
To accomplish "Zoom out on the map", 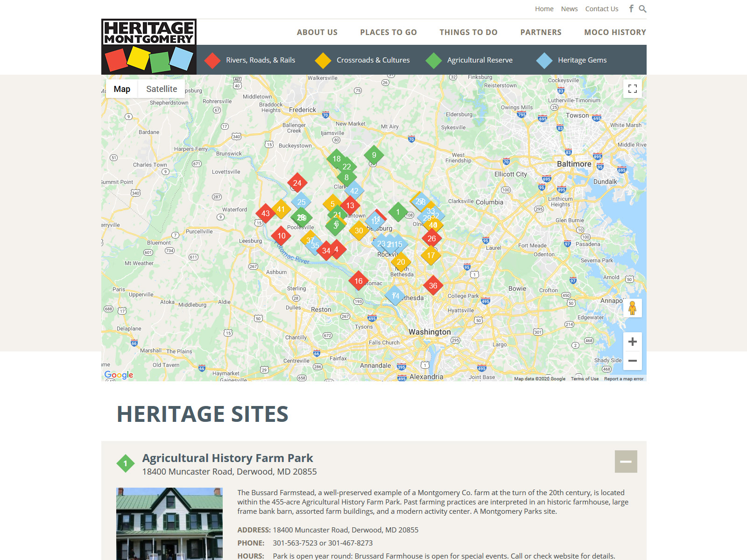I will click(x=633, y=361).
